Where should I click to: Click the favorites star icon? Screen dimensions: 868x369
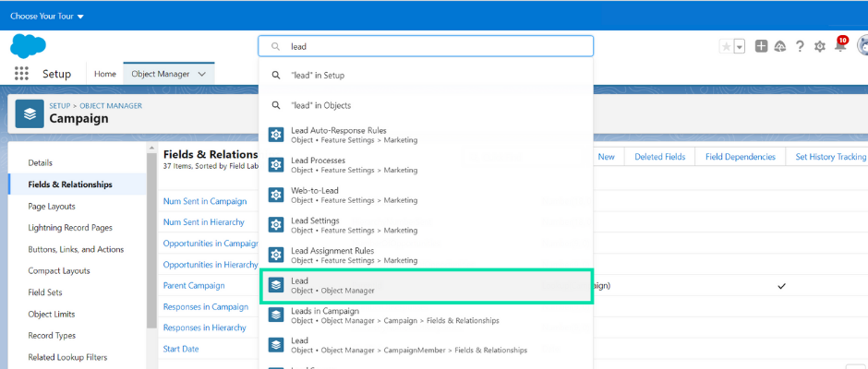(x=726, y=47)
